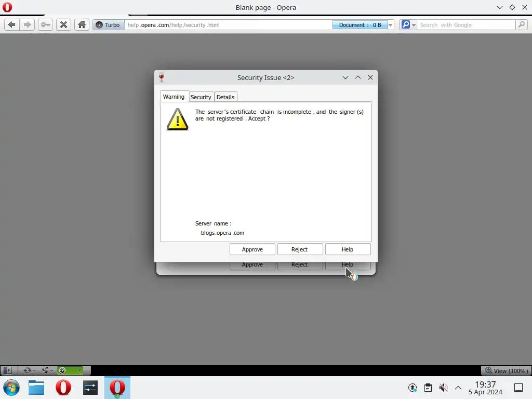Viewport: 532px width, 399px height.
Task: Click the muted volume tray icon
Action: pos(443,388)
